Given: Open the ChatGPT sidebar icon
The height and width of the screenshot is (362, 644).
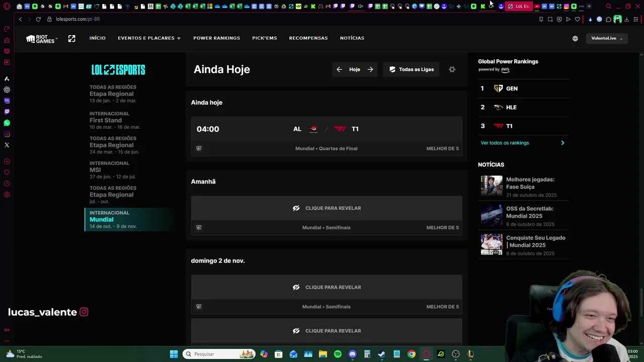Looking at the screenshot, I should [7, 89].
